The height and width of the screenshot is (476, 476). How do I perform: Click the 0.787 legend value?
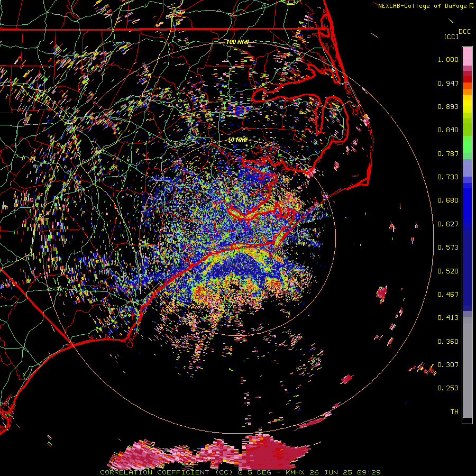tap(448, 153)
